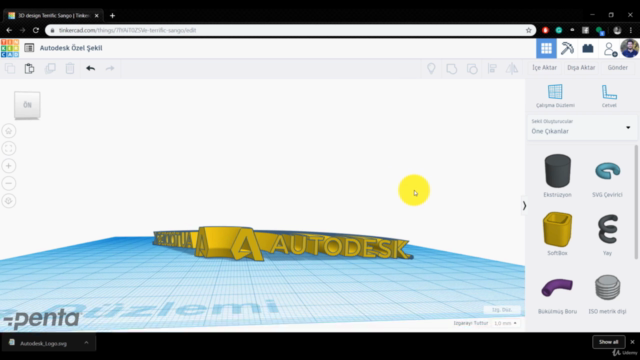Click the Dışa Aktar export button
This screenshot has height=360, width=640.
[581, 68]
